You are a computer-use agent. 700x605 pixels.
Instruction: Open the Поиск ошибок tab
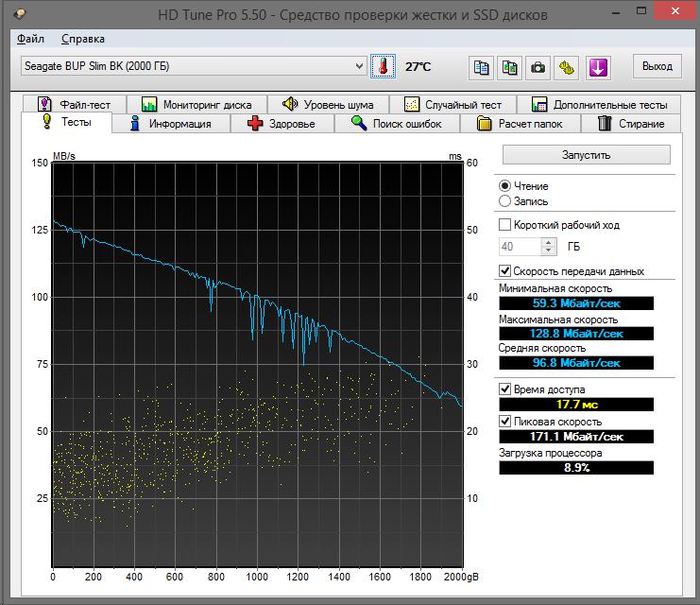click(x=397, y=123)
